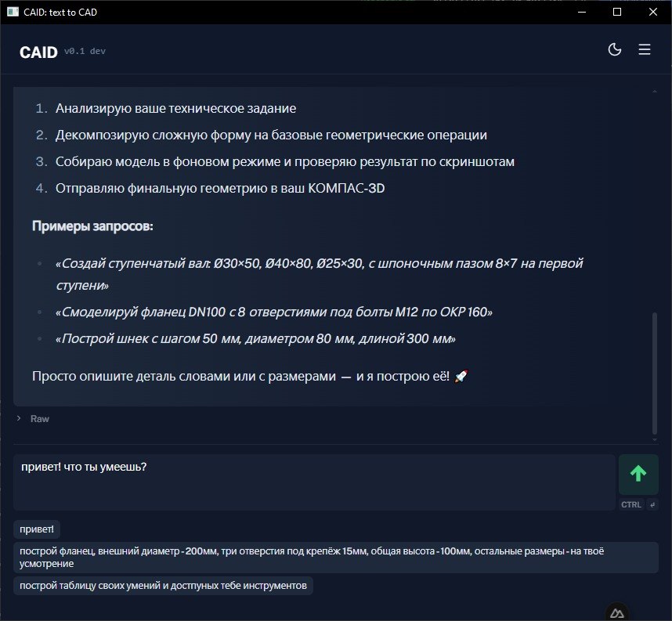Click 'Просто опишите деталь словами' sentence

pos(241,377)
